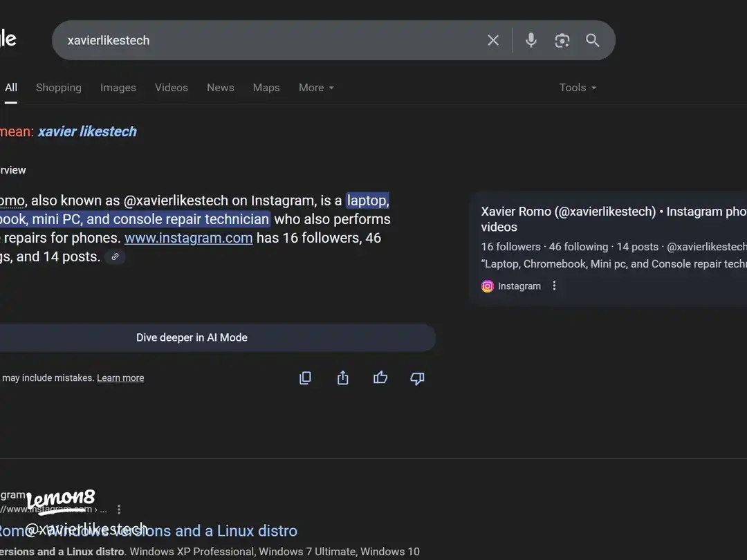The image size is (747, 560).
Task: Give thumbs down to AI overview
Action: tap(417, 377)
